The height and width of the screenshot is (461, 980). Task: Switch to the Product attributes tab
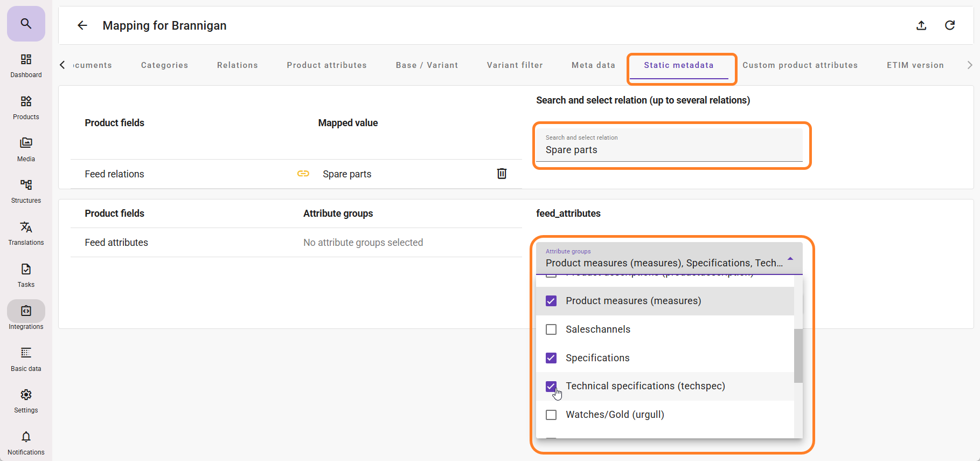click(326, 65)
